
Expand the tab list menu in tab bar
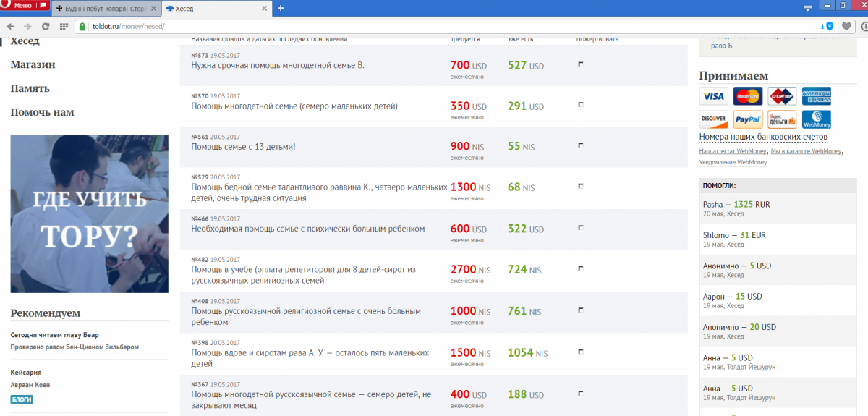[x=808, y=7]
